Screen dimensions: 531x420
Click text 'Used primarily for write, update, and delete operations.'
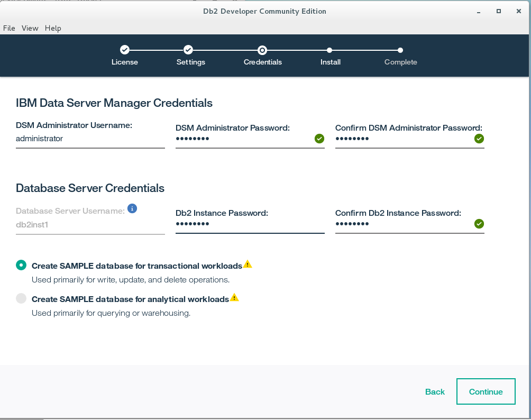(131, 280)
